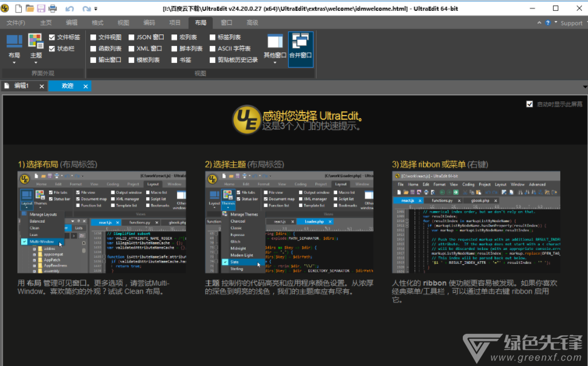Viewport: 588px width, 366px height.
Task: Enable the JSON 窗口 checkbox
Action: (x=131, y=37)
